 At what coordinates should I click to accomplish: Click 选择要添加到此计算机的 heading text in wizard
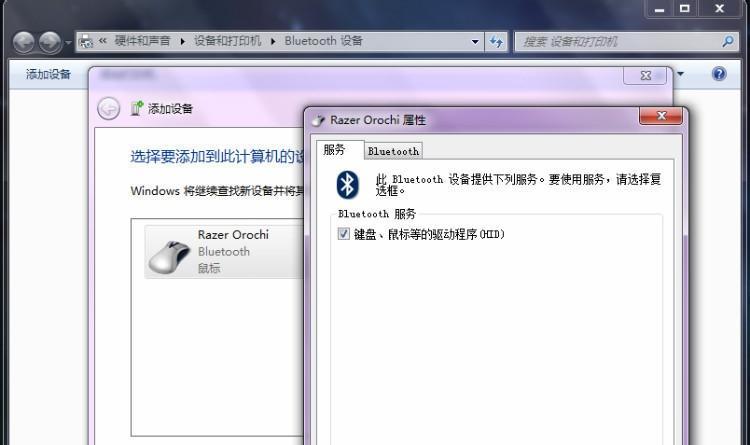pos(217,156)
